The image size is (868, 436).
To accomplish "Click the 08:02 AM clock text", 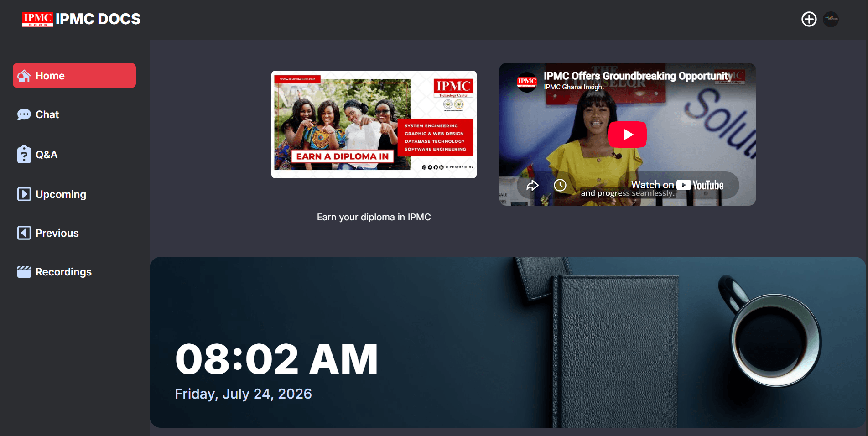I will pyautogui.click(x=276, y=359).
